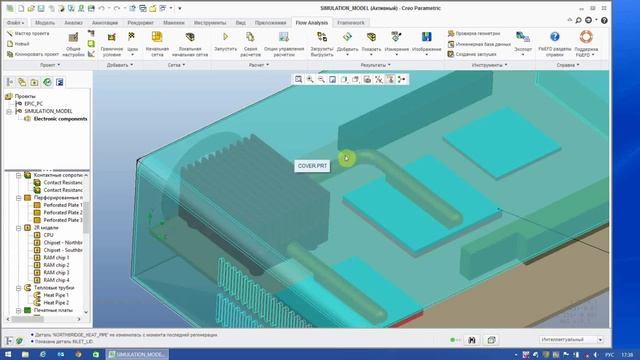Click Zoom In in the view toolbar
The height and width of the screenshot is (360, 640).
(310, 80)
